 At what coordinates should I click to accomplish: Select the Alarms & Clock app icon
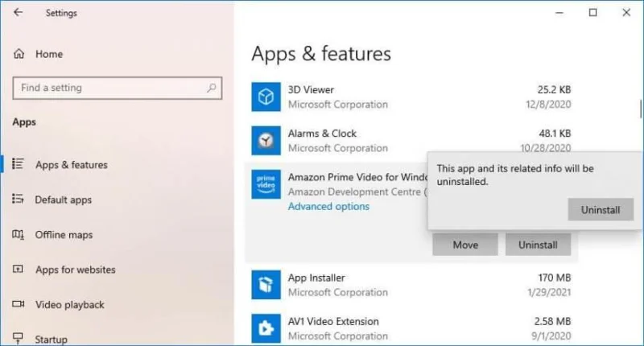[x=266, y=140]
